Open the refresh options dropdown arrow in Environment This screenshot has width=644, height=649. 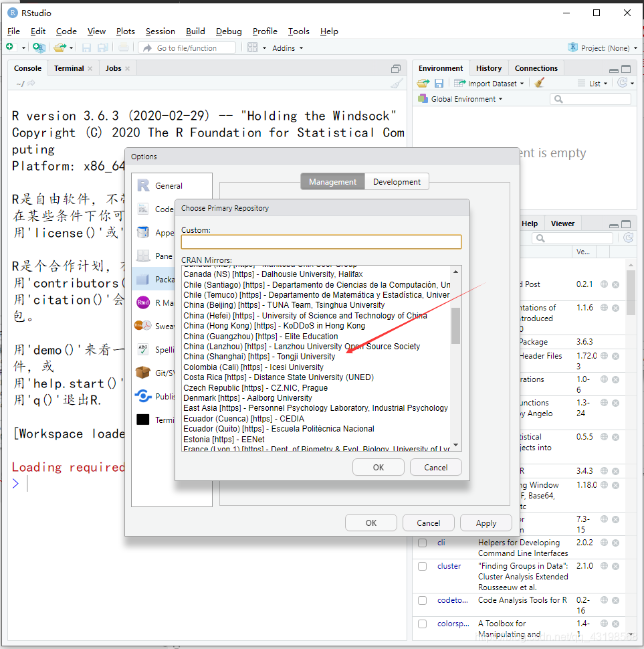tap(633, 83)
